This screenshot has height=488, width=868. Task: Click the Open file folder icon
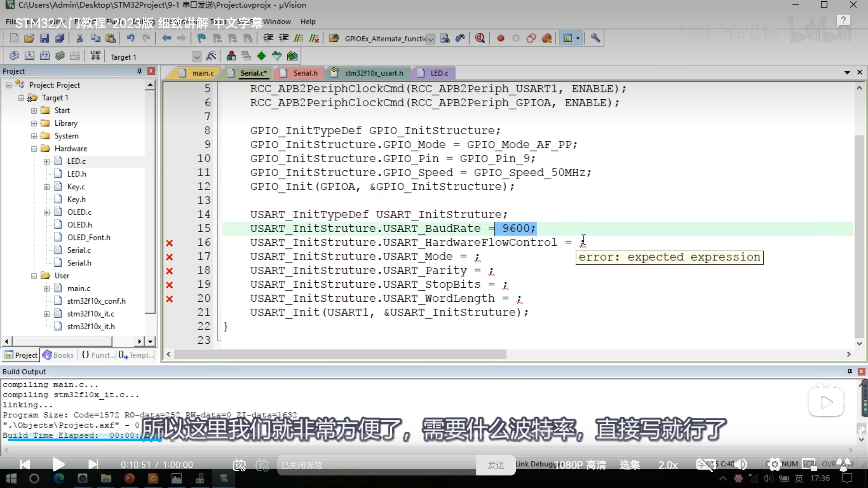[x=29, y=38]
